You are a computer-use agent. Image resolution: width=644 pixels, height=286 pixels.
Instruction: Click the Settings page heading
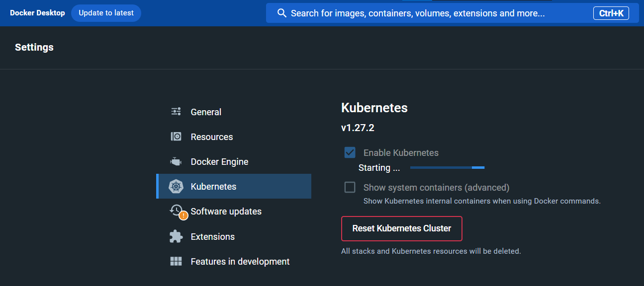coord(34,47)
